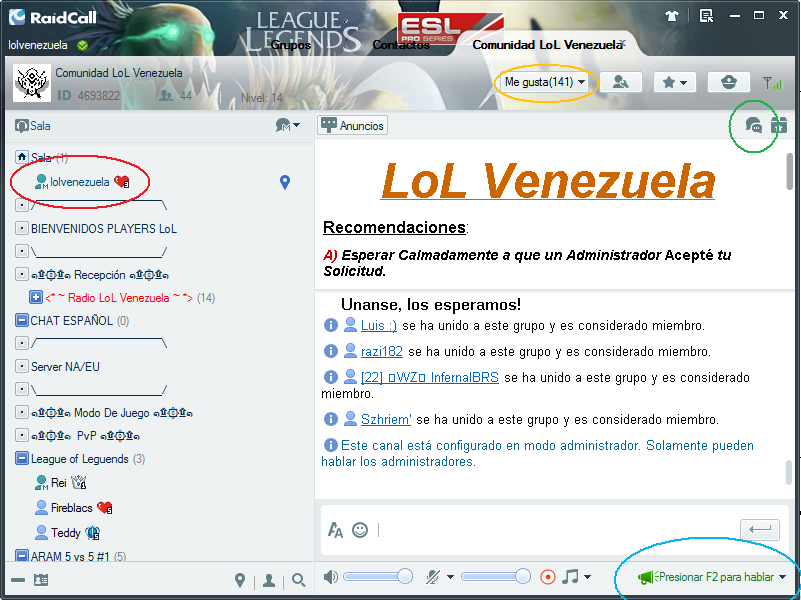Viewport: 801px width, 600px height.
Task: Select BIENVENIDOS PLAYERS LoL channel
Action: tap(104, 228)
